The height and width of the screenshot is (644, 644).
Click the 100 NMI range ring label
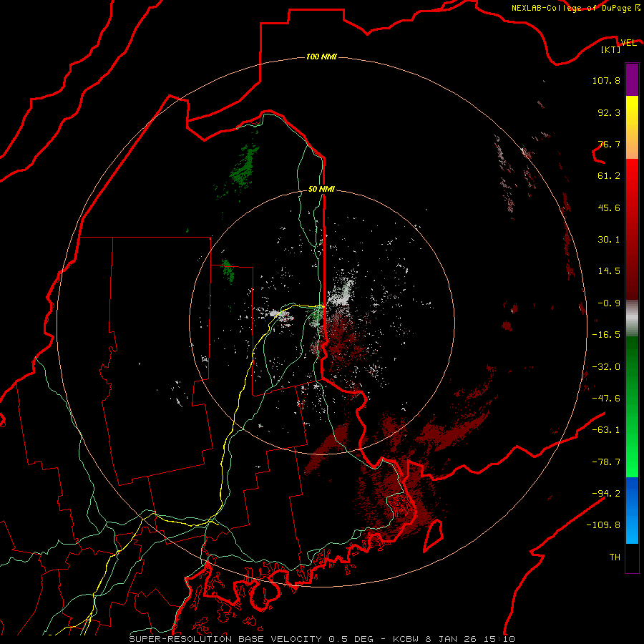321,57
